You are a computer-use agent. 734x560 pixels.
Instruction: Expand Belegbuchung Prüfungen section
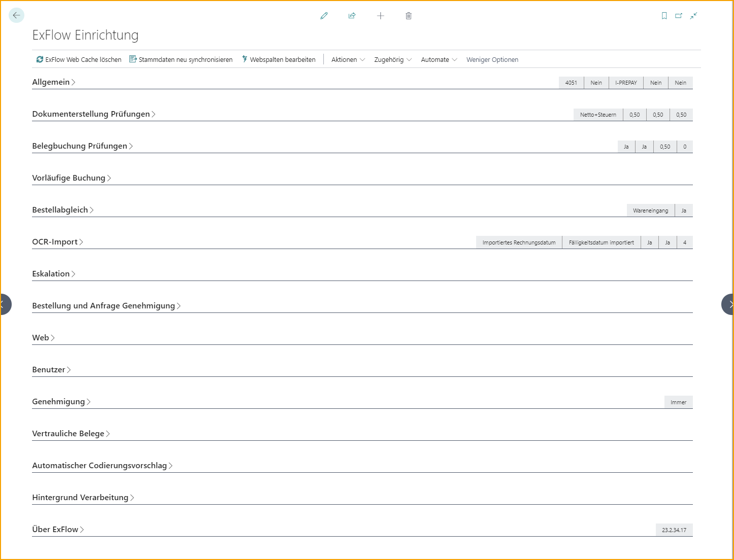point(83,146)
